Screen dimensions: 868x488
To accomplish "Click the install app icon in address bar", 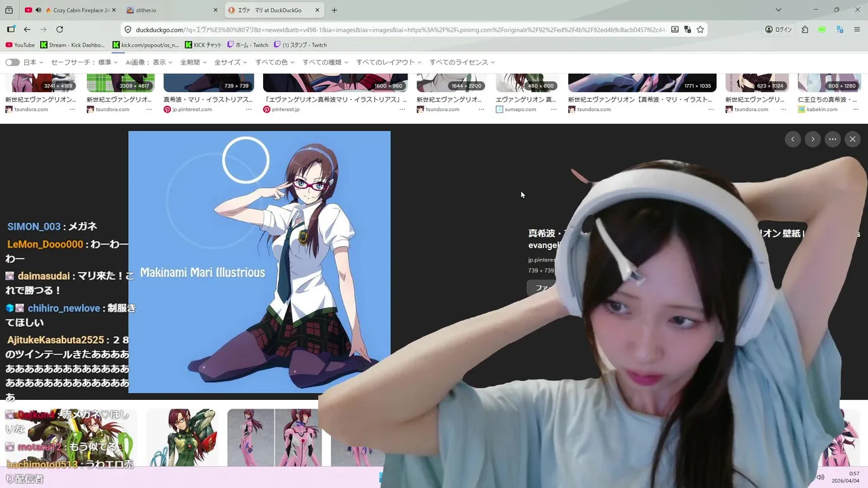I will 675,29.
